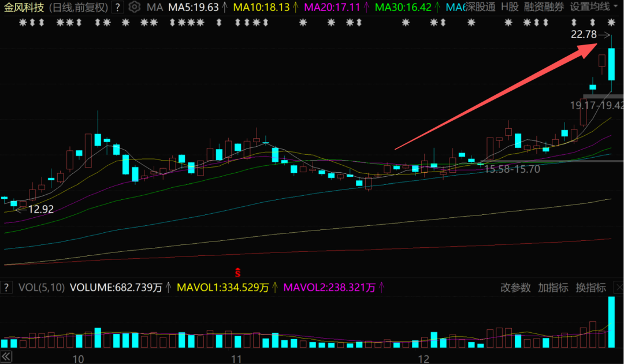Screen dimensions: 624x364
Task: Open the gear settings icon next to MA
Action: point(135,7)
